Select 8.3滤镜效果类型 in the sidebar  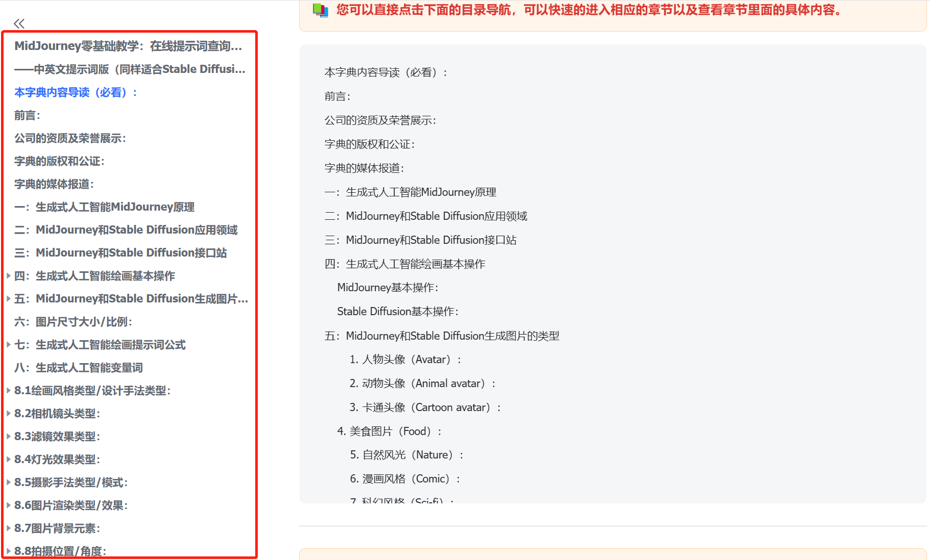click(x=57, y=437)
